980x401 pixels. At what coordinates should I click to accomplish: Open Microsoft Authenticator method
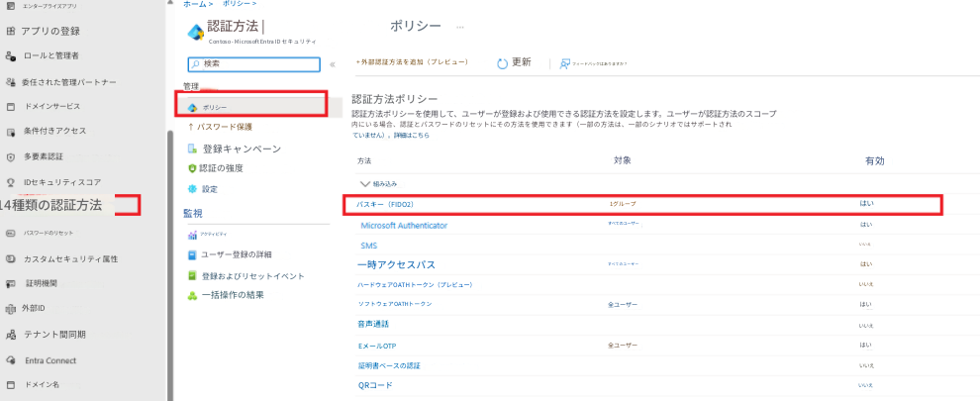point(404,225)
